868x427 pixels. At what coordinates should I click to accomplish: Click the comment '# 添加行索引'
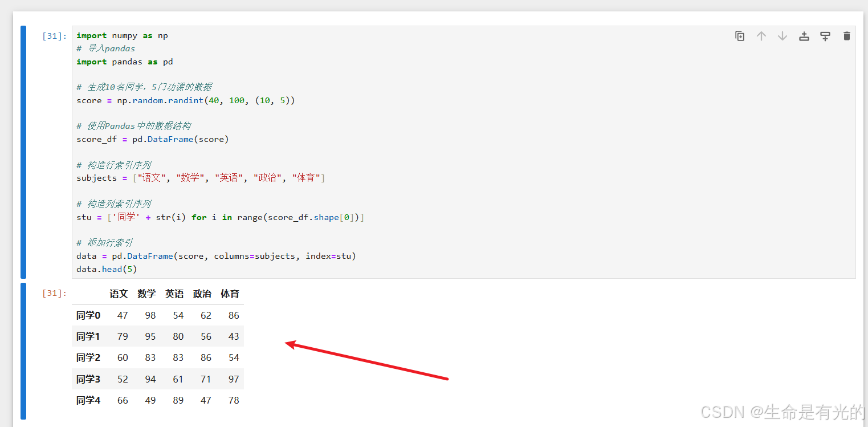tap(105, 243)
